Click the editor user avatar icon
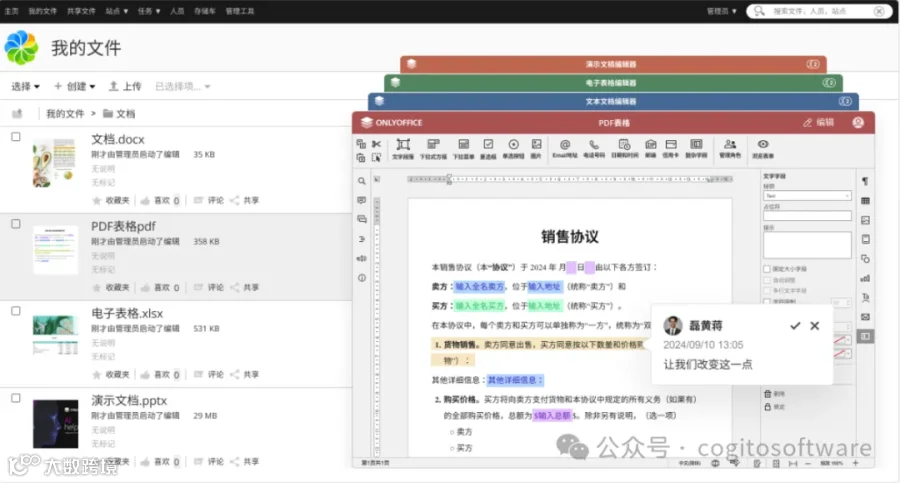 [x=858, y=122]
